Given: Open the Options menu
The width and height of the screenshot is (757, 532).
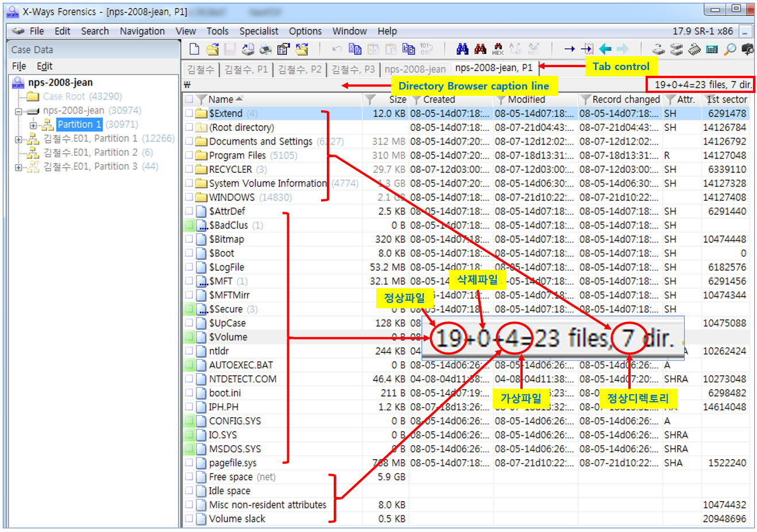Looking at the screenshot, I should [x=305, y=31].
